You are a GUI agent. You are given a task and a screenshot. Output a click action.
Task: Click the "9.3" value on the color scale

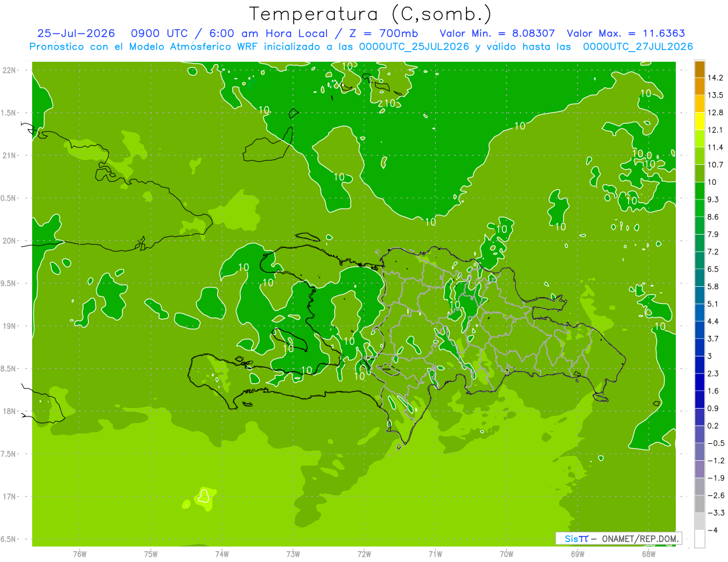(713, 199)
